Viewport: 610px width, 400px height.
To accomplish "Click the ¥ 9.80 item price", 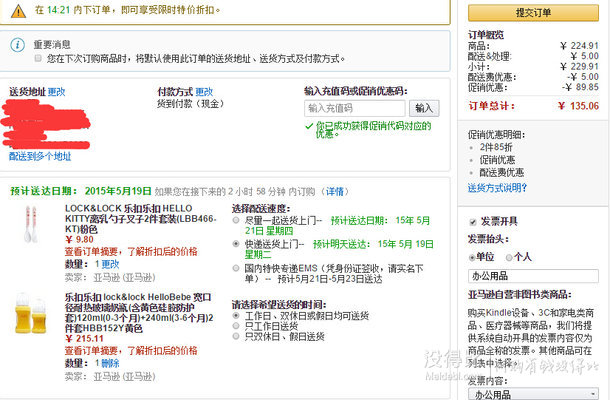I will coord(79,240).
